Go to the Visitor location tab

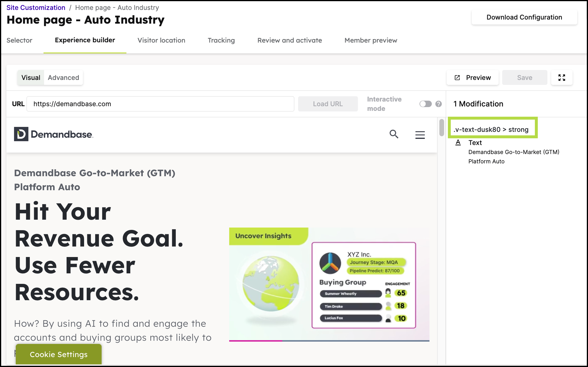161,40
